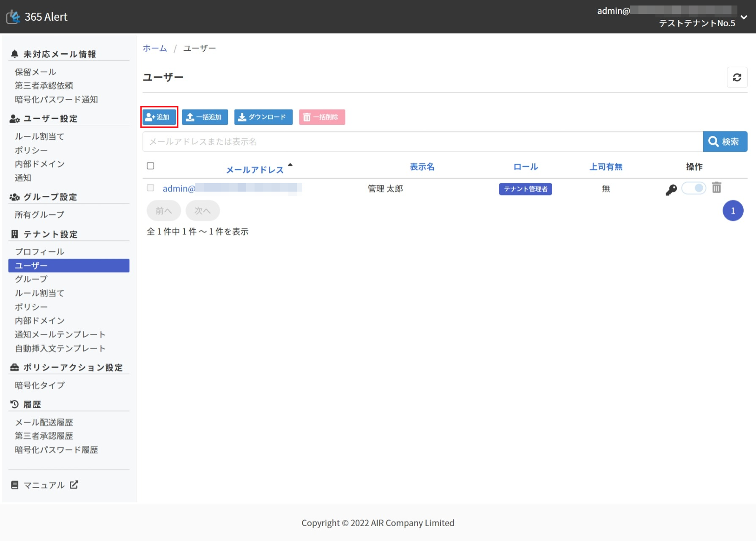Toggle the admin user enabled switch

coord(694,188)
